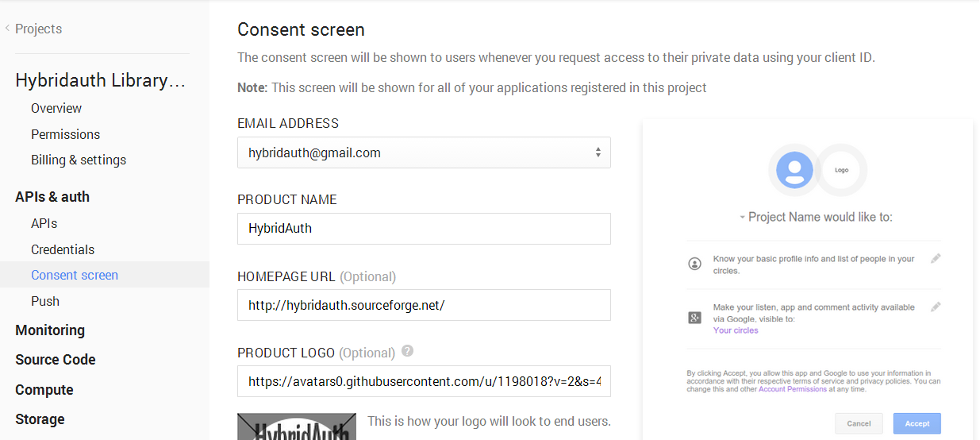Viewport: 980px width, 440px height.
Task: Click the profile circle icon in permissions list
Action: tap(695, 264)
